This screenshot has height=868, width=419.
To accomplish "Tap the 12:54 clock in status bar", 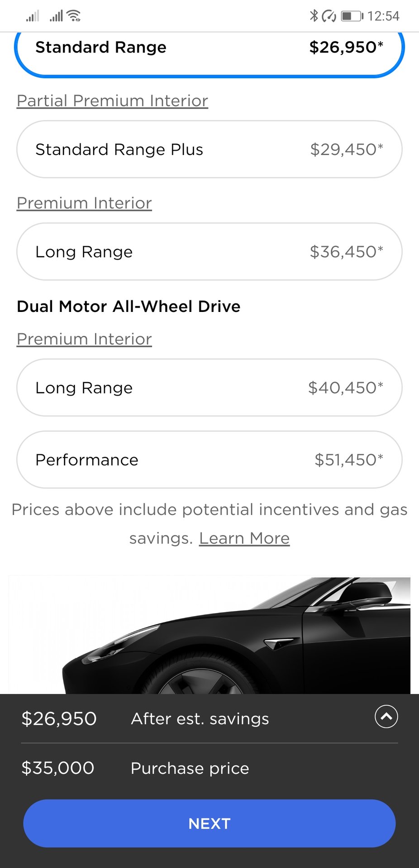I will pos(383,16).
